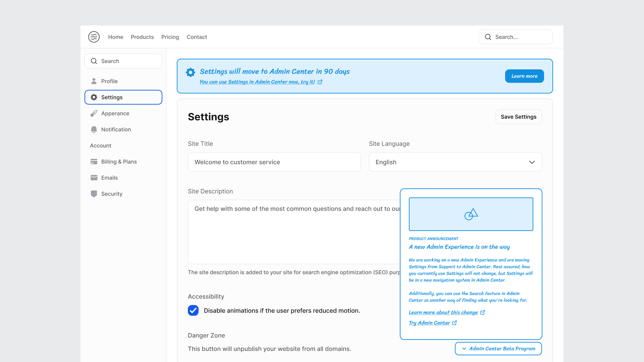Open the Products menu item

click(x=142, y=37)
